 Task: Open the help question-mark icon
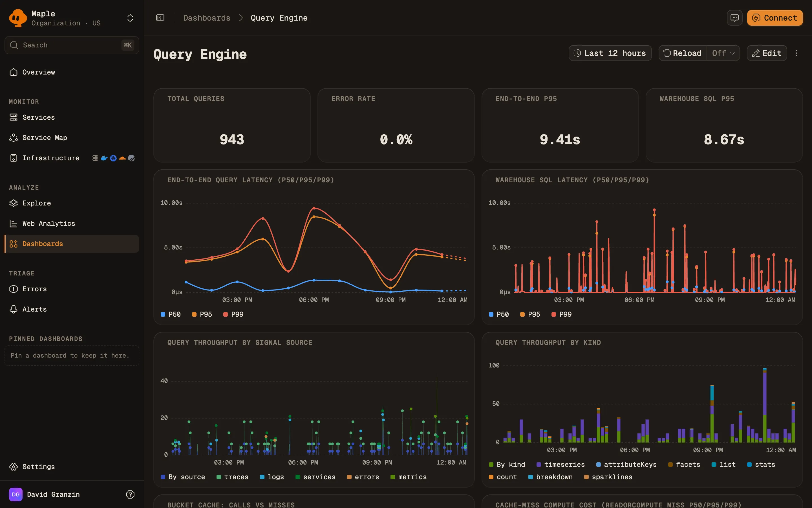tap(130, 494)
